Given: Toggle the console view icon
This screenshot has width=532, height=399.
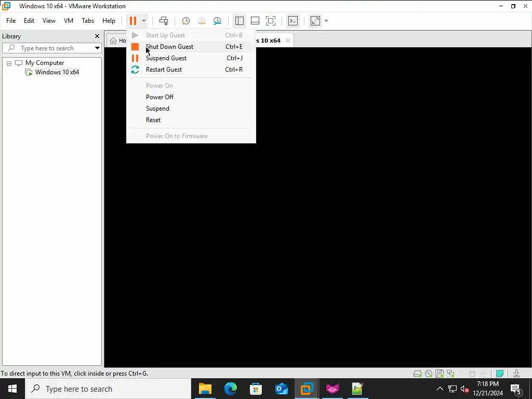Looking at the screenshot, I should pos(293,21).
